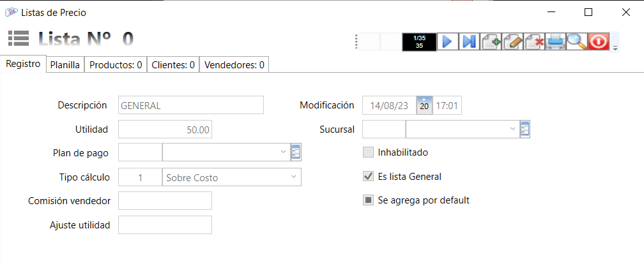Open the calendar picker next to Modificación
Viewport: 644px width, 266px height.
click(x=424, y=106)
